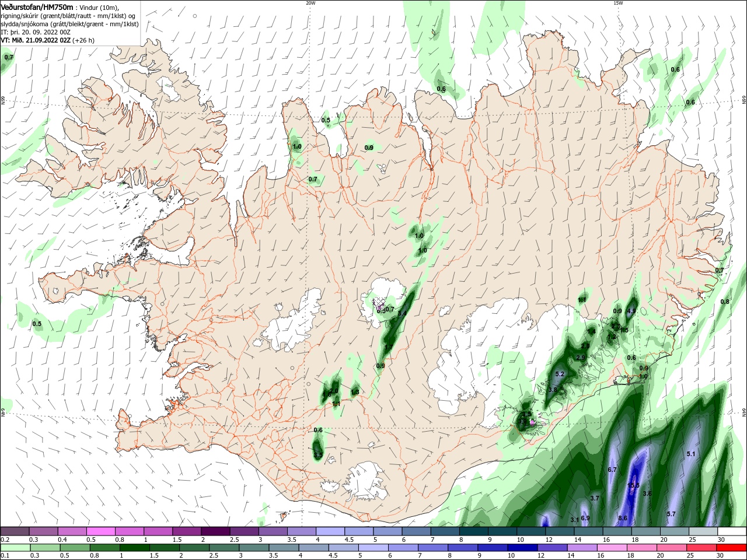Click the 5.7 precipitation value

tap(671, 514)
